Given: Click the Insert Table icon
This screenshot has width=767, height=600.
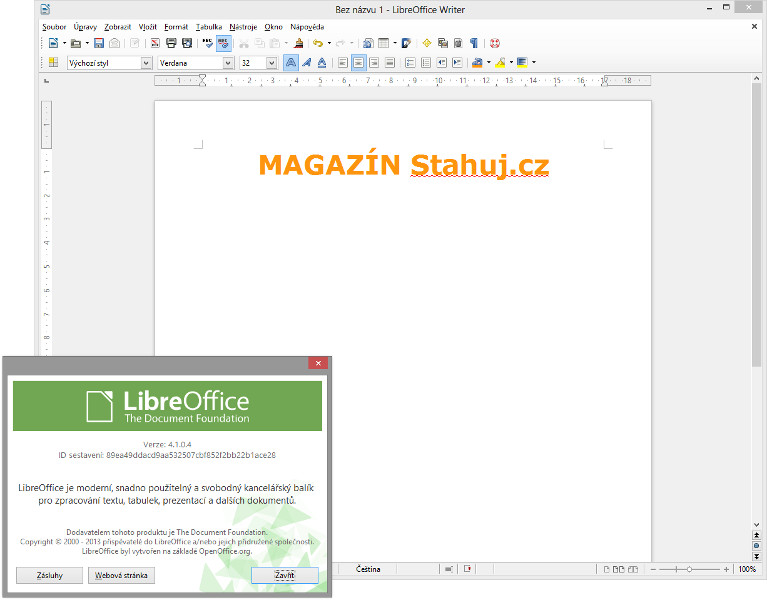Looking at the screenshot, I should (384, 44).
